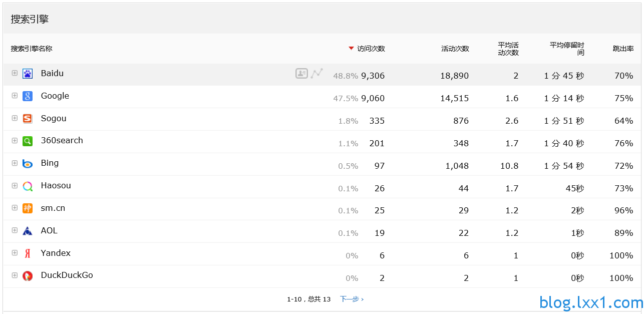
Task: Open row evolution graph icon for Baidu
Action: 316,74
